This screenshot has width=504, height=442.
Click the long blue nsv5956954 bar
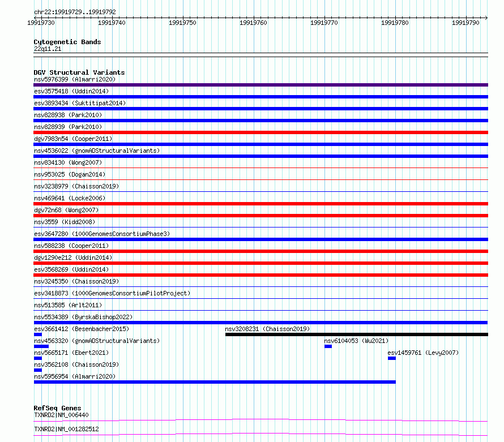(x=215, y=382)
